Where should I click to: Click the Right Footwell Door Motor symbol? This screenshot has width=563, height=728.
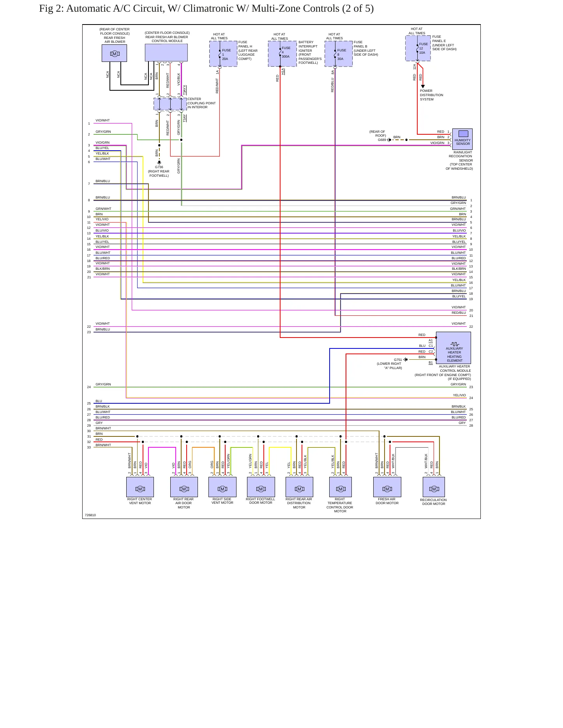point(261,487)
